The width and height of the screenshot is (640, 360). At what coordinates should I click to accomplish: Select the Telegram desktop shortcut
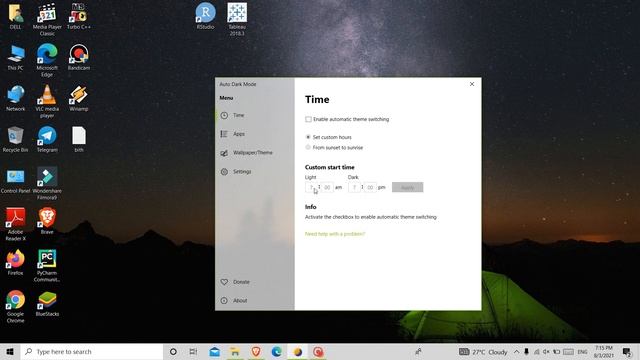pyautogui.click(x=47, y=140)
